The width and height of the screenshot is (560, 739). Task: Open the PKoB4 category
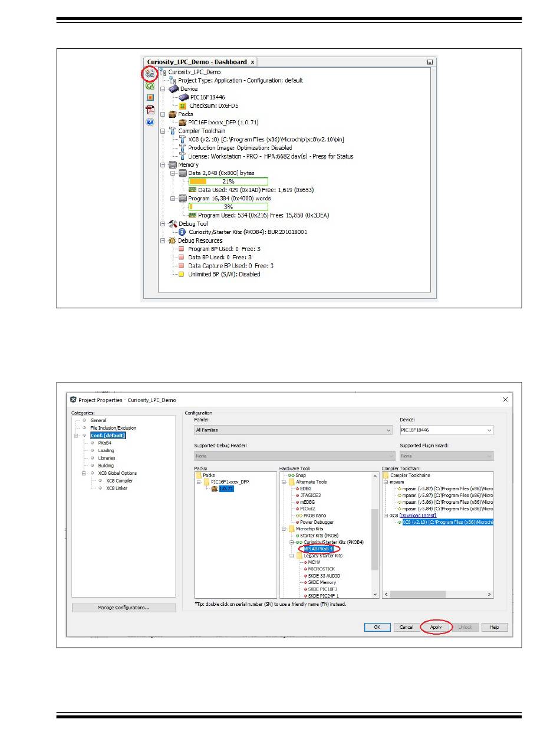click(105, 443)
